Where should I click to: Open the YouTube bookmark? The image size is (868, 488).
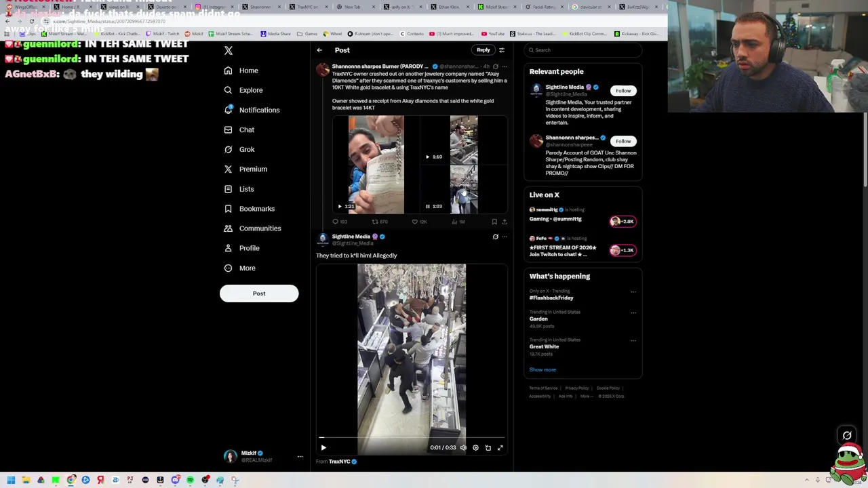pos(493,34)
